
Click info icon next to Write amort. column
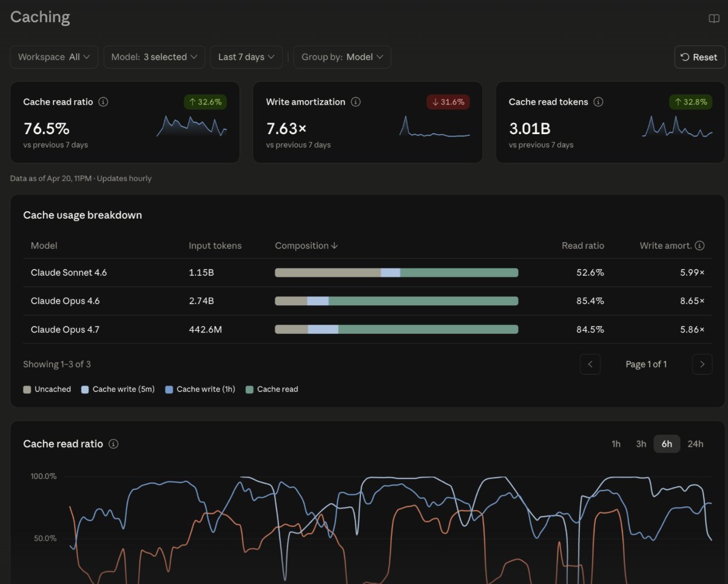click(x=699, y=246)
